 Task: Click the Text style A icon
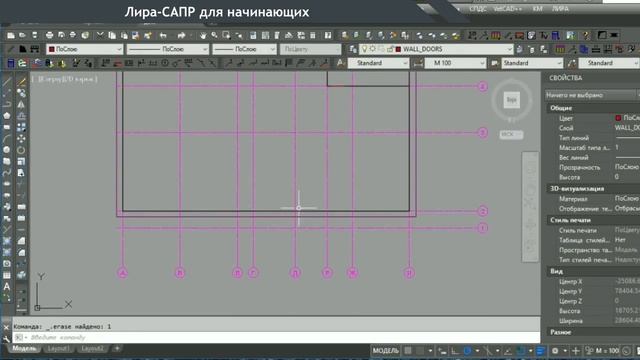tap(340, 63)
